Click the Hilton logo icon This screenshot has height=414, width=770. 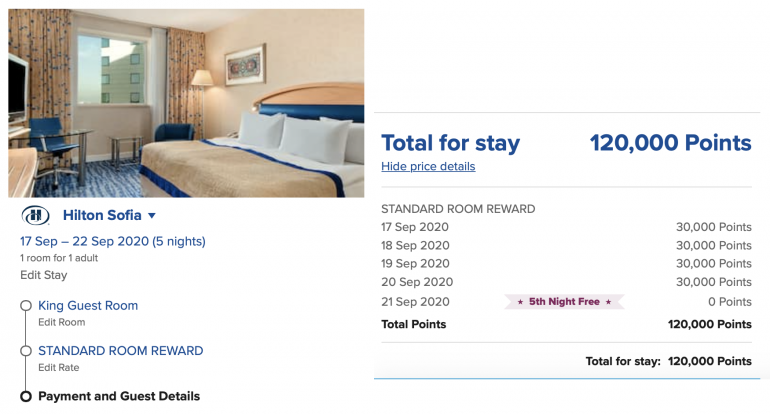[x=35, y=215]
